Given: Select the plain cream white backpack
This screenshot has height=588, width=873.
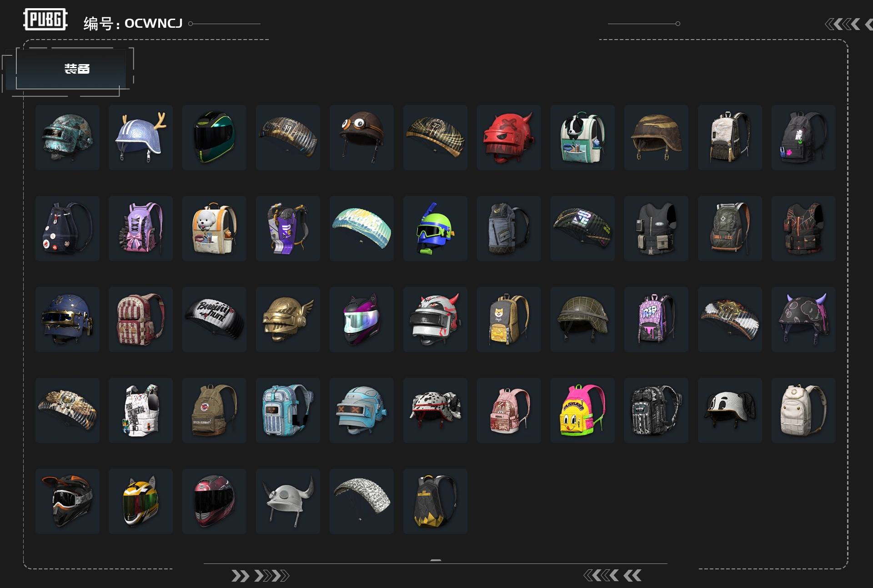Looking at the screenshot, I should [804, 410].
